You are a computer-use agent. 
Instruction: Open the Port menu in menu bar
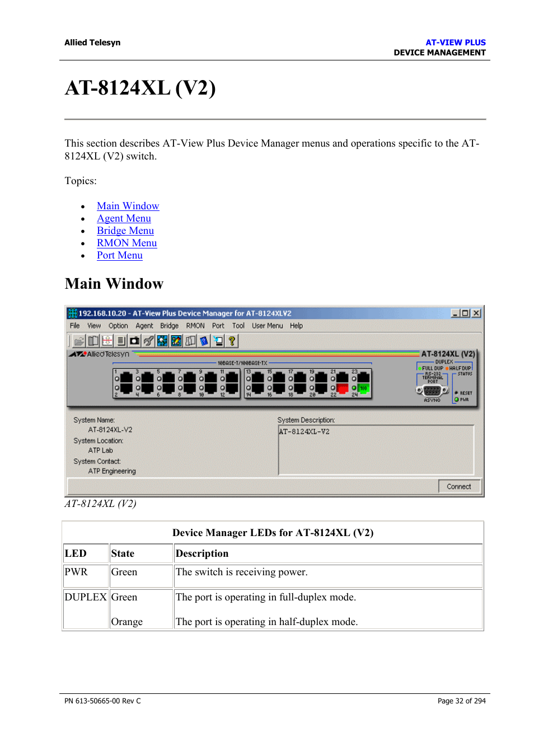[218, 326]
